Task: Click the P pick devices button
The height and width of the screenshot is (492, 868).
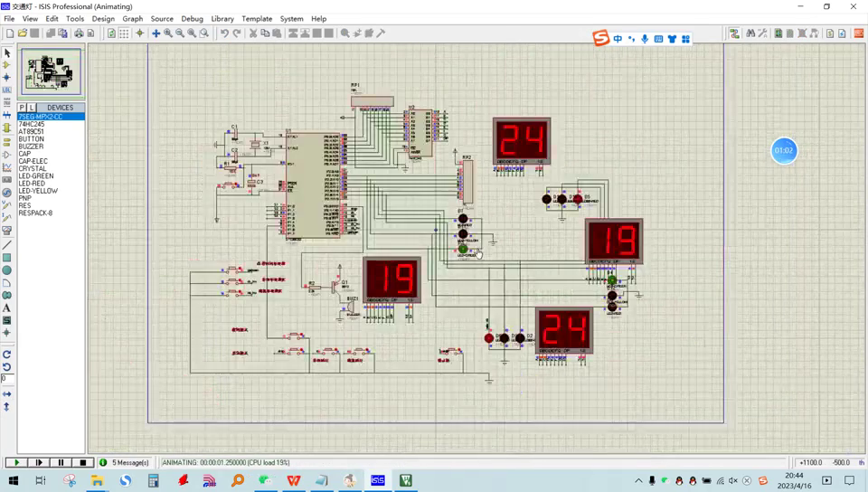Action: tap(23, 108)
